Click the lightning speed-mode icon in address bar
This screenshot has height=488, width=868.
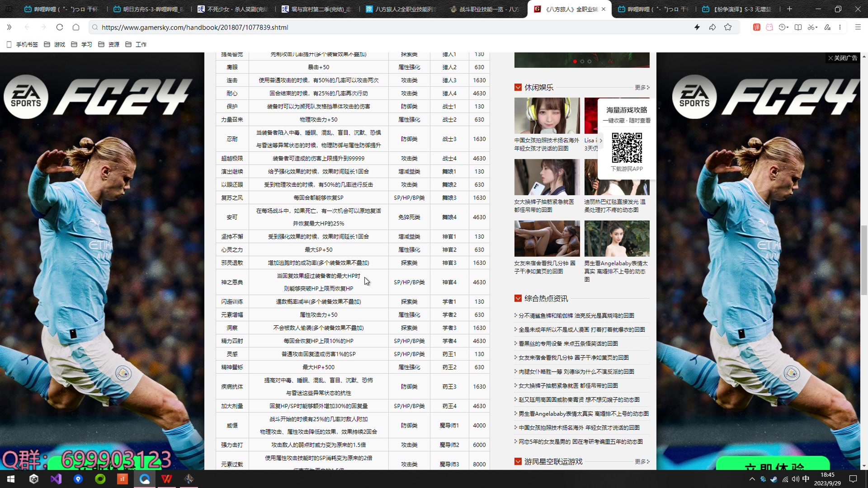coord(697,27)
